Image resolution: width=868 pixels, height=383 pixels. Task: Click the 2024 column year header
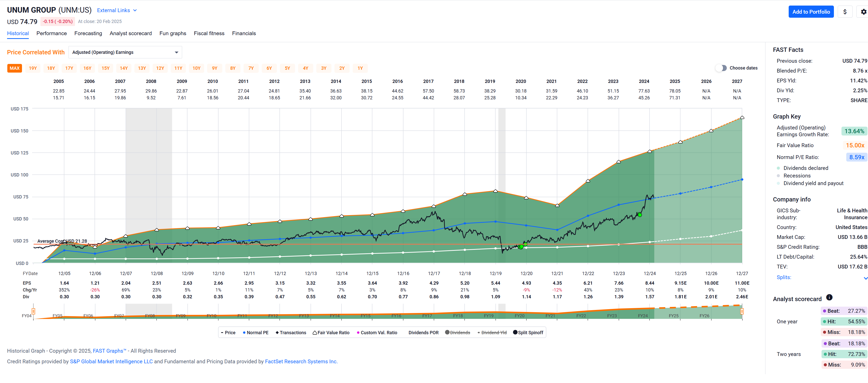644,81
